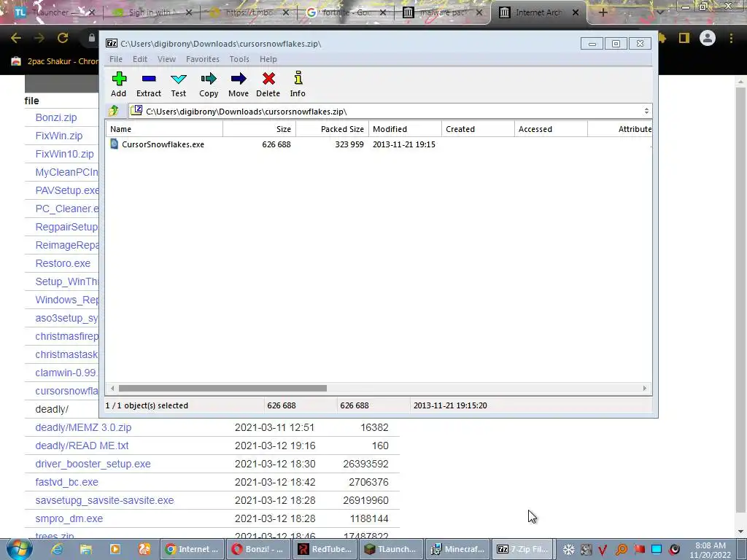Switch to the malware pack tab

click(441, 12)
